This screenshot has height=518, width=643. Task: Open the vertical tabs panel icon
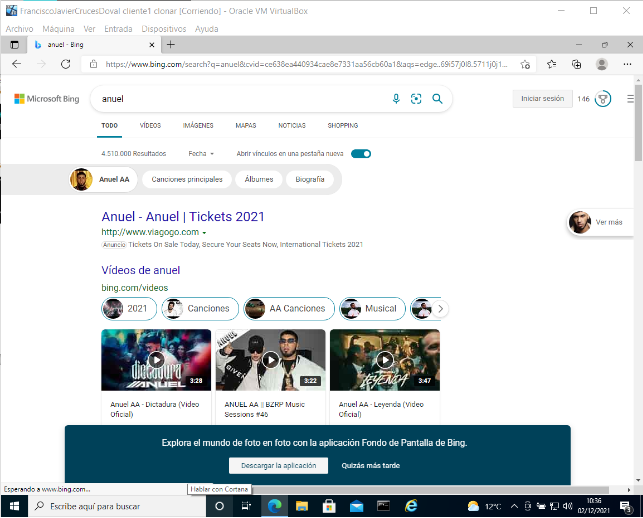[x=14, y=45]
